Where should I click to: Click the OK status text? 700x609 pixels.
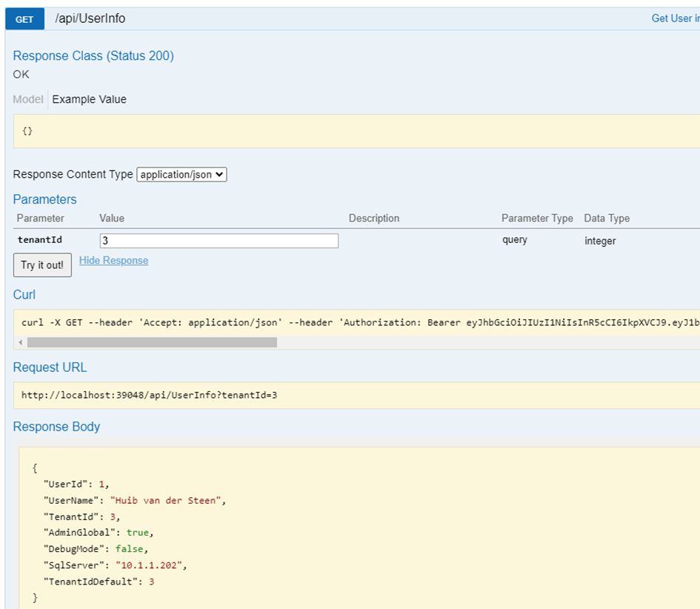21,74
